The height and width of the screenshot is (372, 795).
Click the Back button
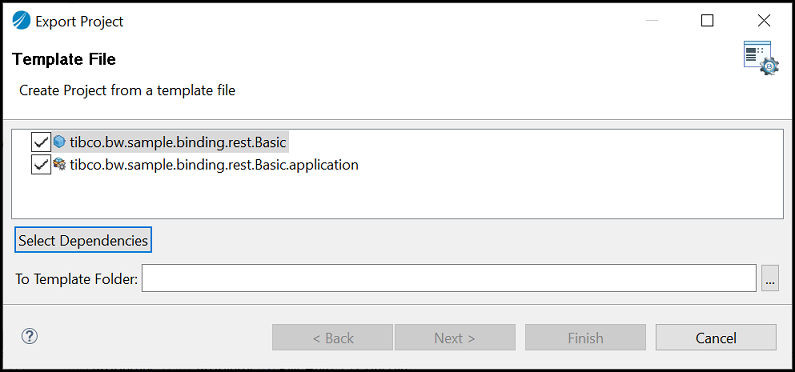[x=333, y=338]
